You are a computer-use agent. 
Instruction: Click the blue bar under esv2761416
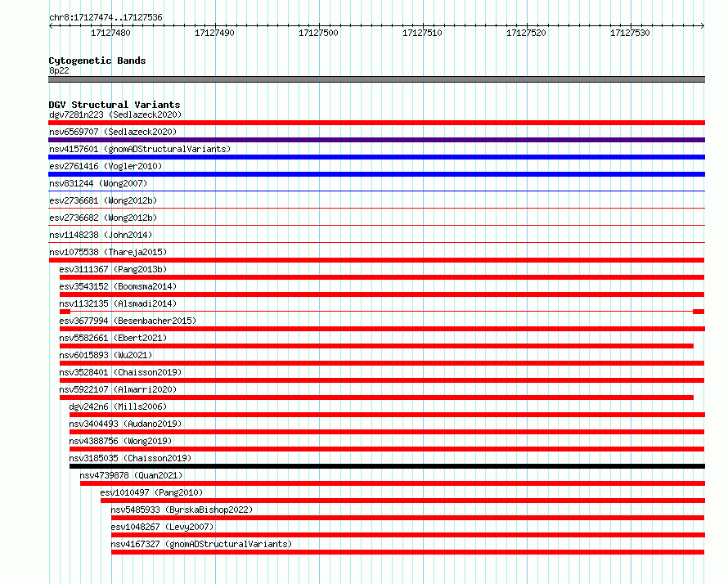click(376, 174)
